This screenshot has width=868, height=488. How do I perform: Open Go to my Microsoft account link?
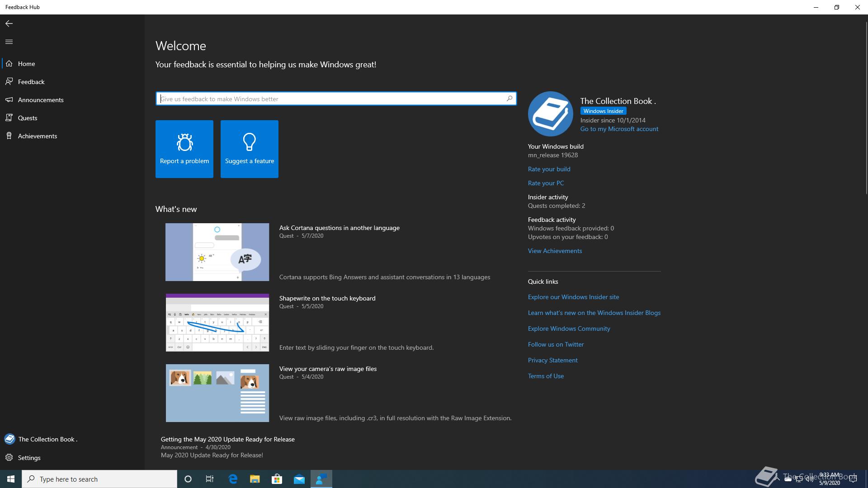click(619, 129)
